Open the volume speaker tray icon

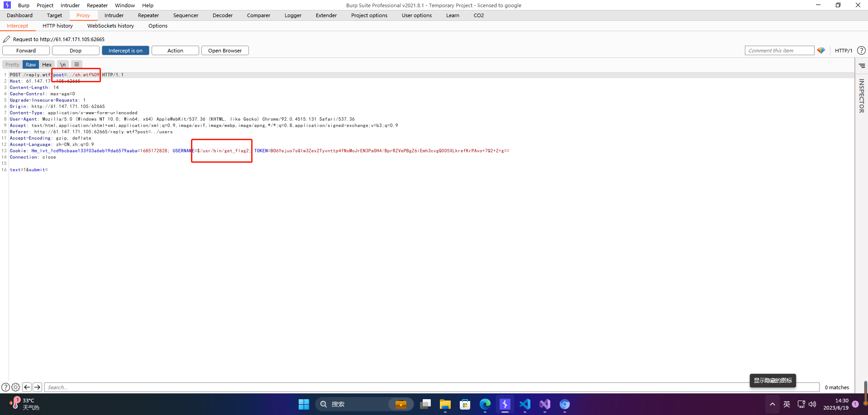[x=812, y=404]
